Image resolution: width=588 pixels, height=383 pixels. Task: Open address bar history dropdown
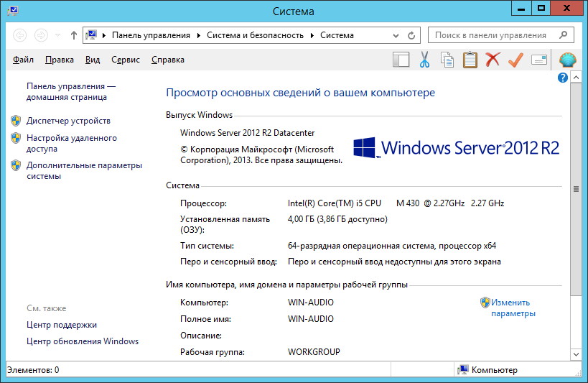tap(396, 36)
